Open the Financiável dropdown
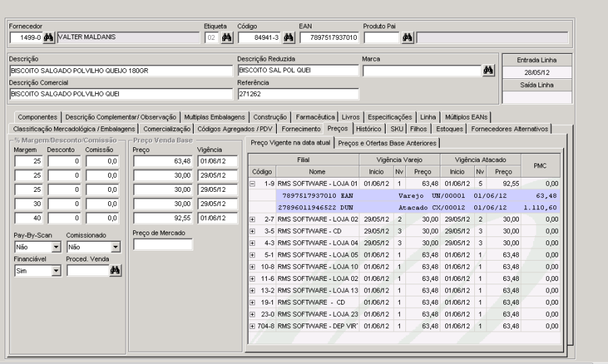The height and width of the screenshot is (364, 608). click(57, 270)
